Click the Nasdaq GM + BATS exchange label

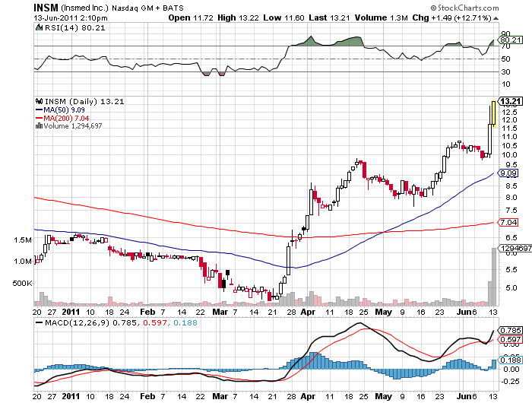[147, 8]
